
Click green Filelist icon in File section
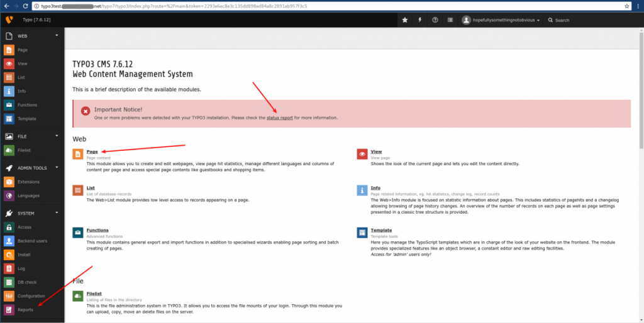pos(77,297)
